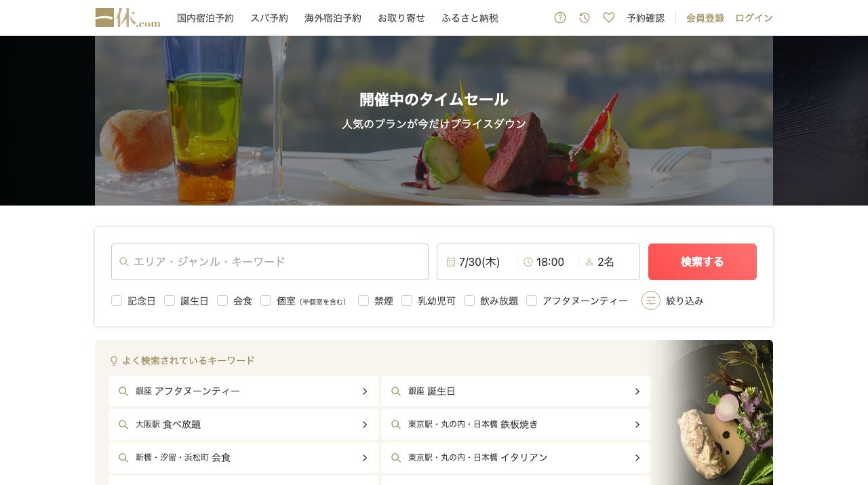Viewport: 868px width, 485px height.
Task: Open 海外宿泊予約 in top navigation
Action: pos(333,18)
